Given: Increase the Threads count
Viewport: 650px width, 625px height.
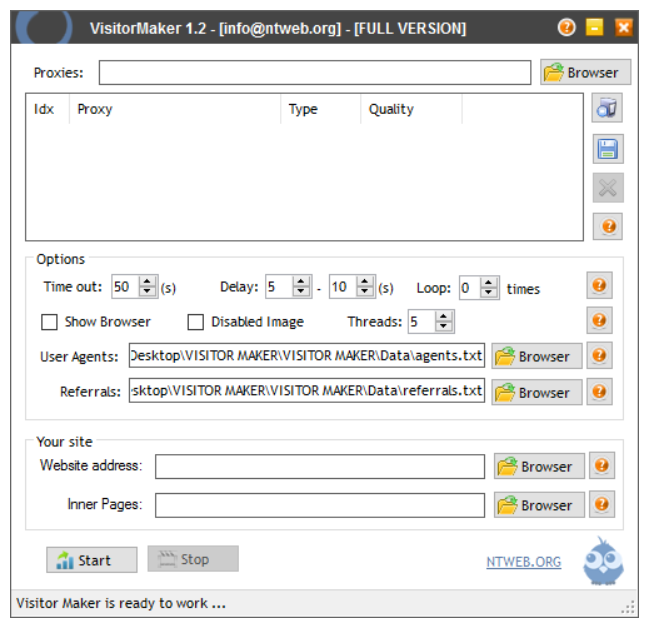Looking at the screenshot, I should (444, 316).
